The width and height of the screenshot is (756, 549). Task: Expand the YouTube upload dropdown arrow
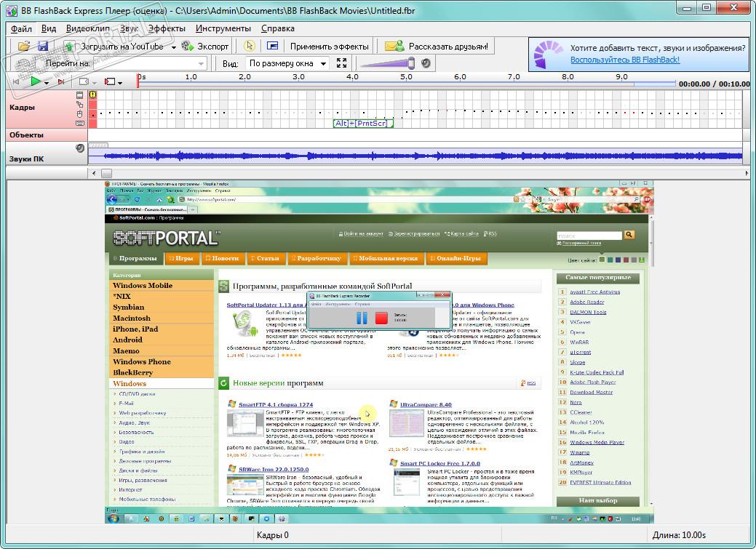click(174, 47)
